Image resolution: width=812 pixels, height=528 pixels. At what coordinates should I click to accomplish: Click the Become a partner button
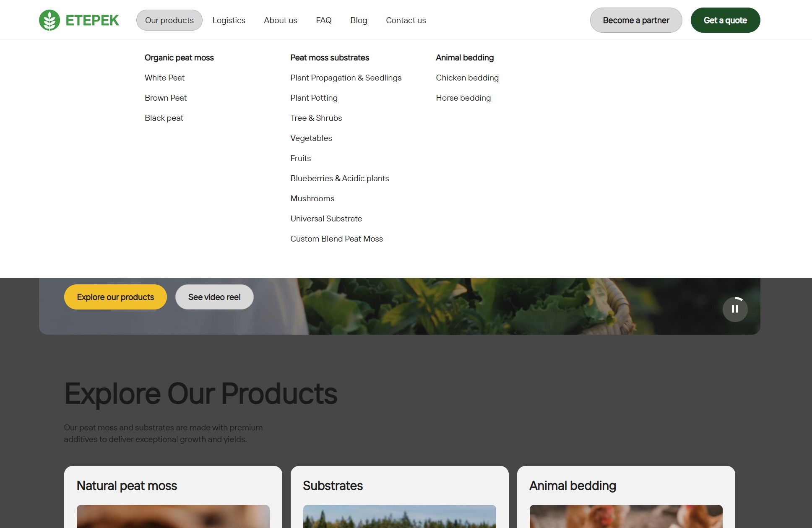[x=636, y=20]
